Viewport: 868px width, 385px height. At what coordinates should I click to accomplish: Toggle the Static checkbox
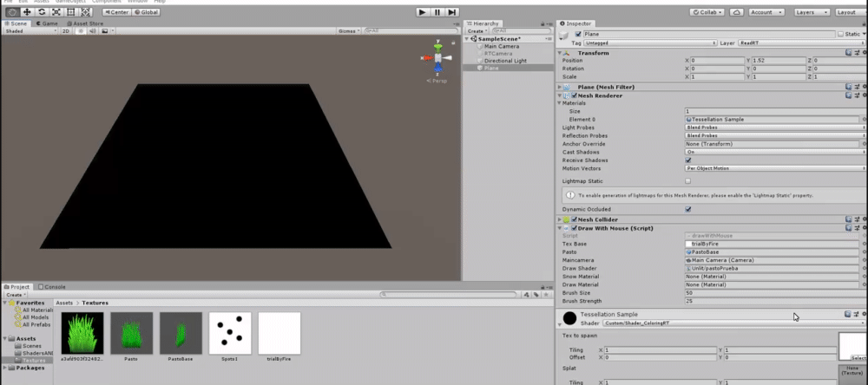(x=841, y=35)
